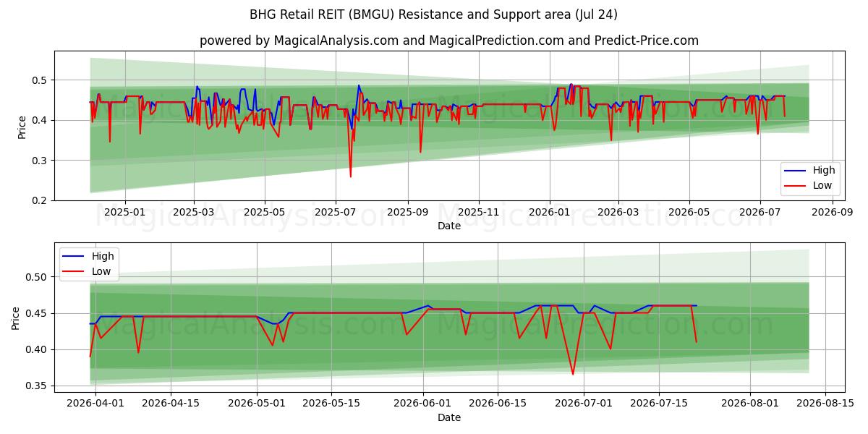Click the '2025-07' tick label
Image resolution: width=868 pixels, height=434 pixels.
[x=336, y=212]
